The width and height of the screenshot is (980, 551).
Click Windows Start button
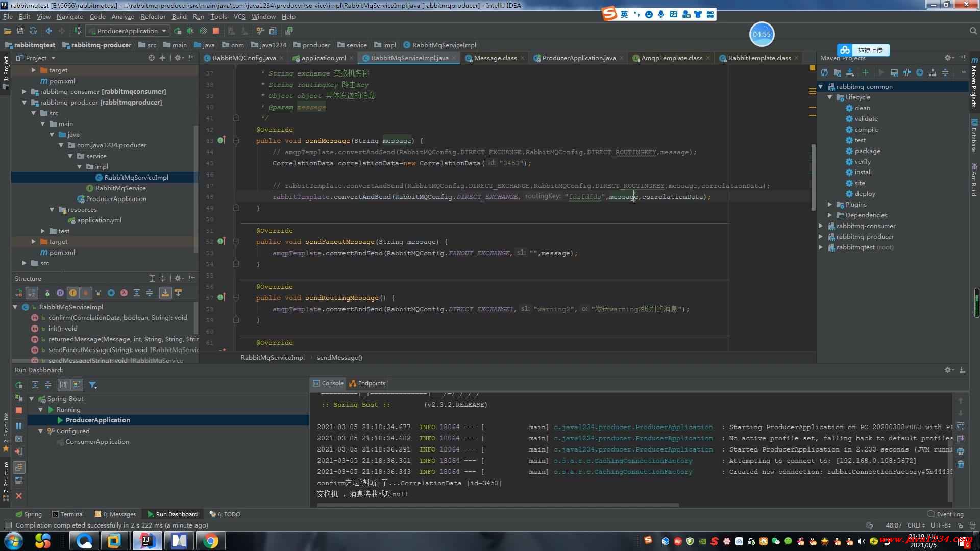pos(14,541)
